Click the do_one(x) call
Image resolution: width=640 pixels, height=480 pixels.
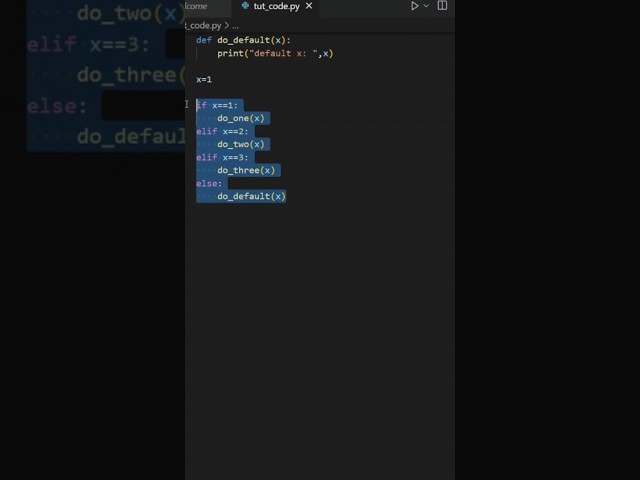click(240, 118)
